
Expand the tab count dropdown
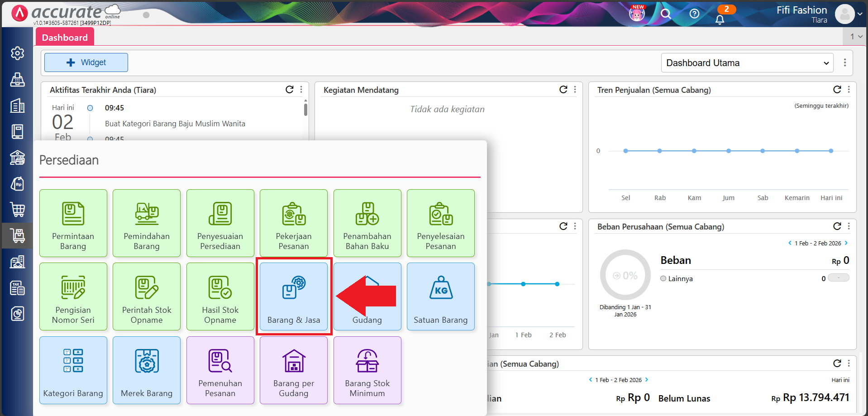856,37
